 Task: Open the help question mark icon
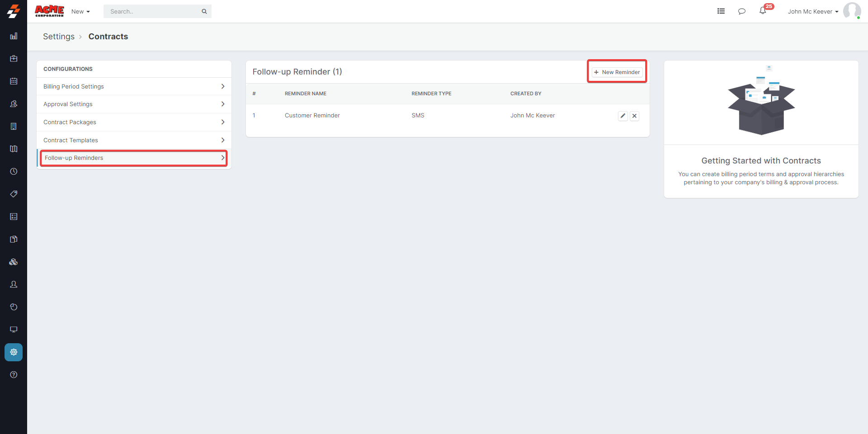[x=14, y=375]
